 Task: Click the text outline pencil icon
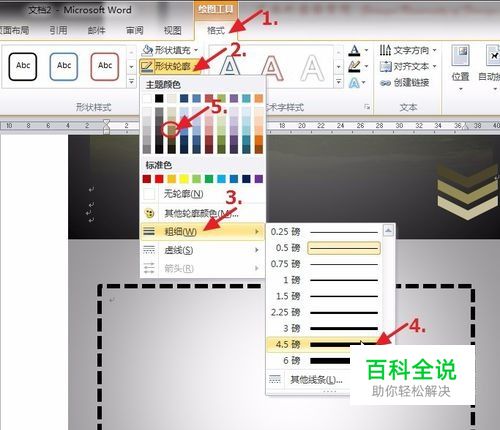tap(354, 67)
